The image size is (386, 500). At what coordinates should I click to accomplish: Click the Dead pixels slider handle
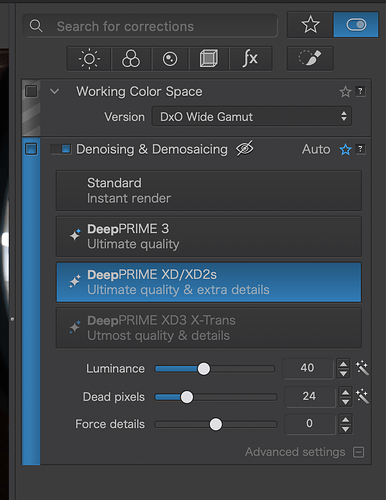click(x=187, y=397)
